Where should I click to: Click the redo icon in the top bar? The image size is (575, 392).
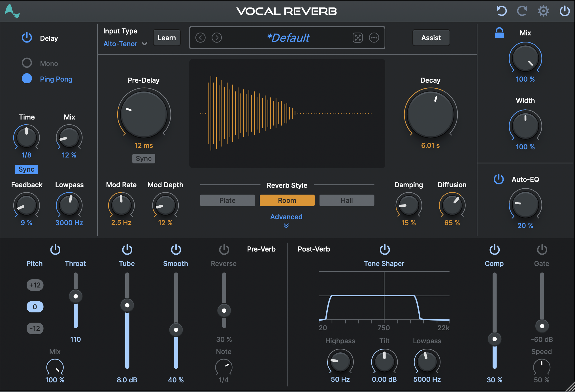[x=522, y=11]
